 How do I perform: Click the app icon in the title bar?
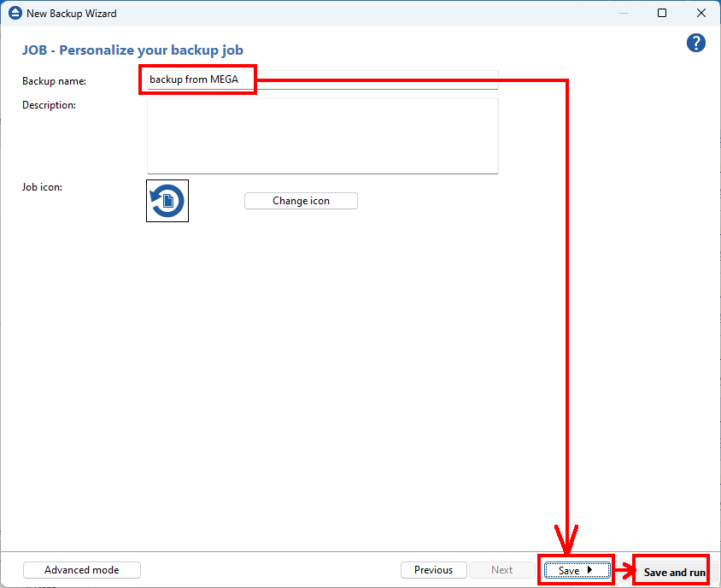coord(14,14)
